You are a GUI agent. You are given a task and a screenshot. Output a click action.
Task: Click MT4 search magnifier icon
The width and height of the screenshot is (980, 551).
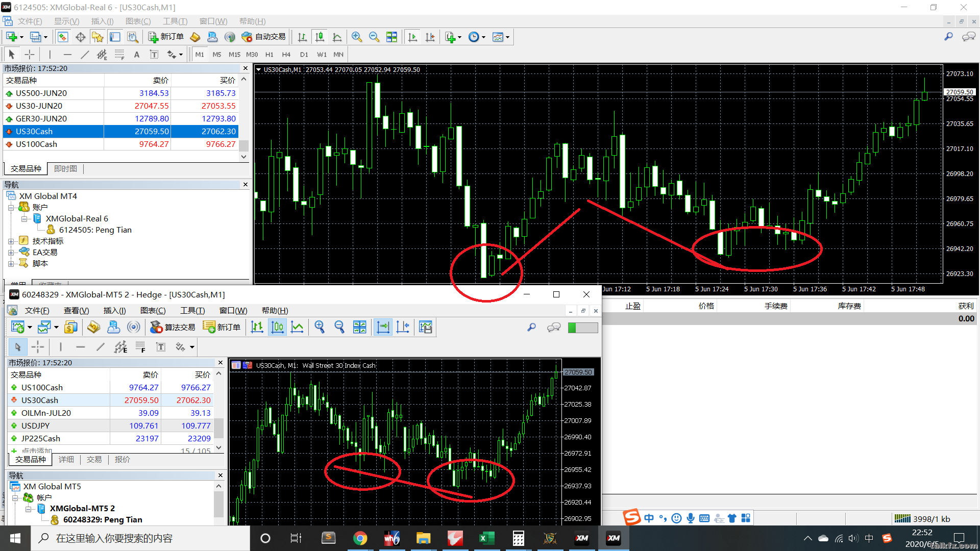(x=948, y=37)
